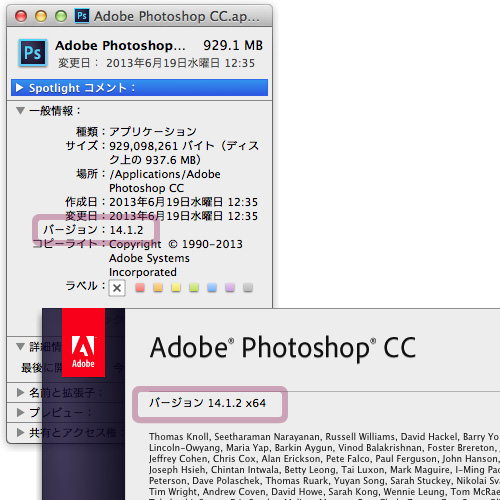Image resolution: width=500 pixels, height=500 pixels.
Task: Collapse the 詳細情報 section triangle
Action: coord(20,347)
